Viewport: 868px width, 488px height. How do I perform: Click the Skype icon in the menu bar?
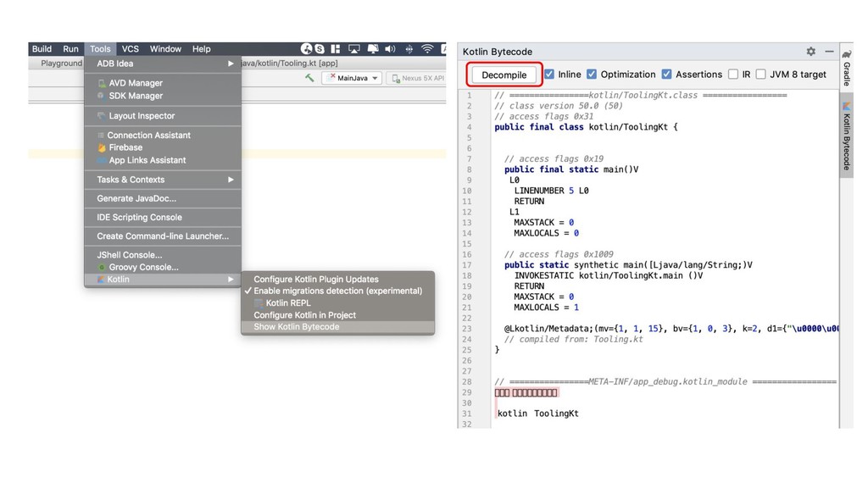(320, 49)
